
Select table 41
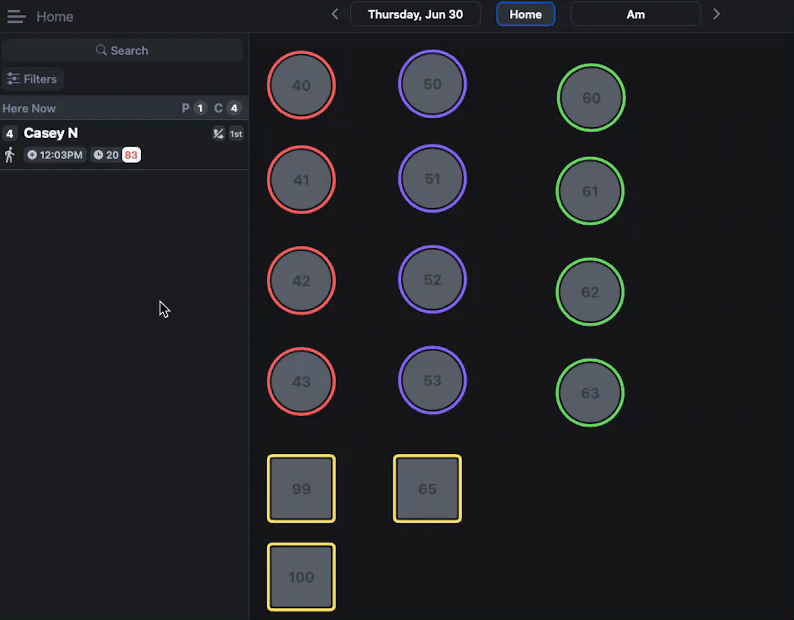click(301, 180)
